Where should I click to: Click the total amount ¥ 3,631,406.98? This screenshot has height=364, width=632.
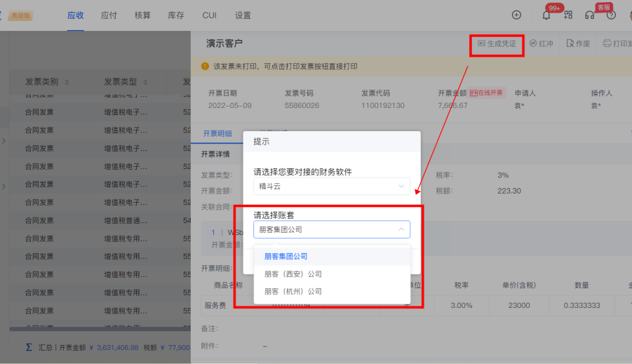click(x=114, y=347)
